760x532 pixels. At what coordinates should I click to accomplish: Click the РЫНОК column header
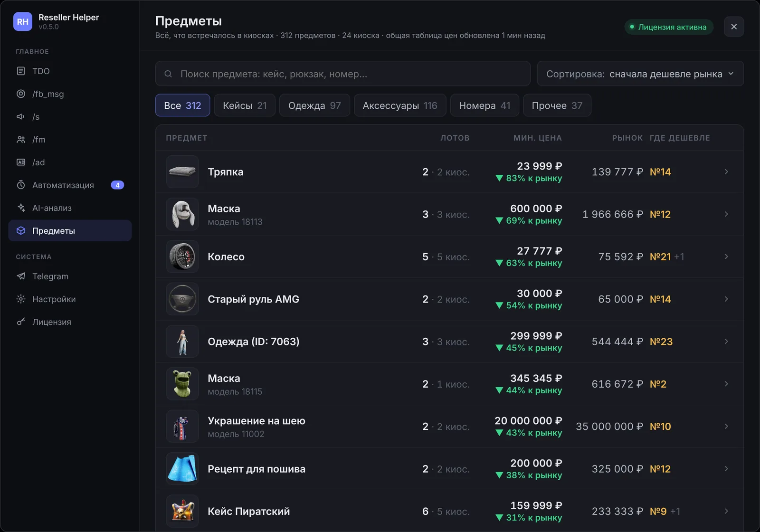(x=627, y=138)
